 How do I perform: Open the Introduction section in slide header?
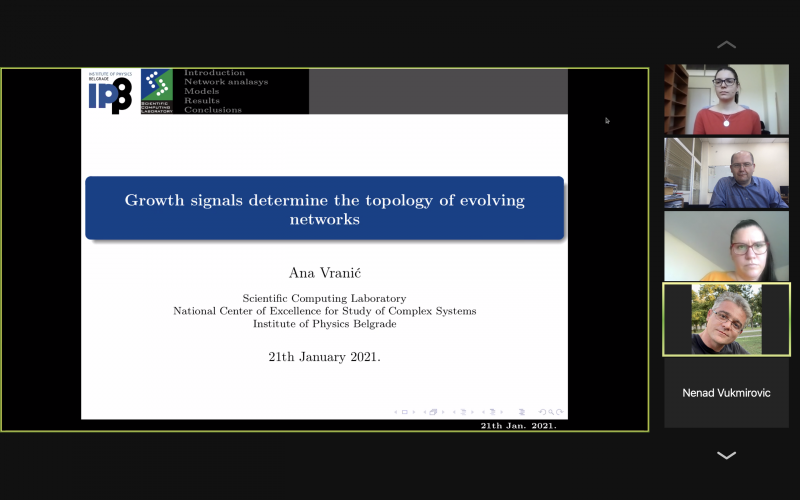(x=214, y=73)
